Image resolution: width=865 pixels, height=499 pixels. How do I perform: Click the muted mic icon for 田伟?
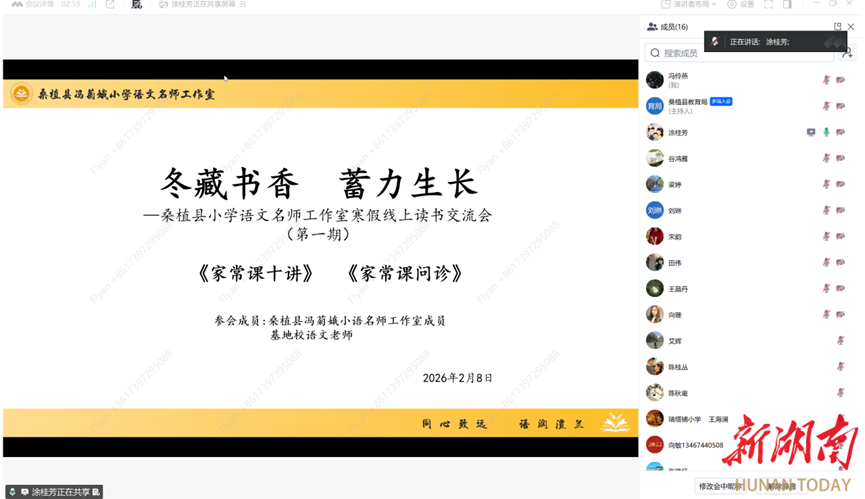click(x=826, y=262)
